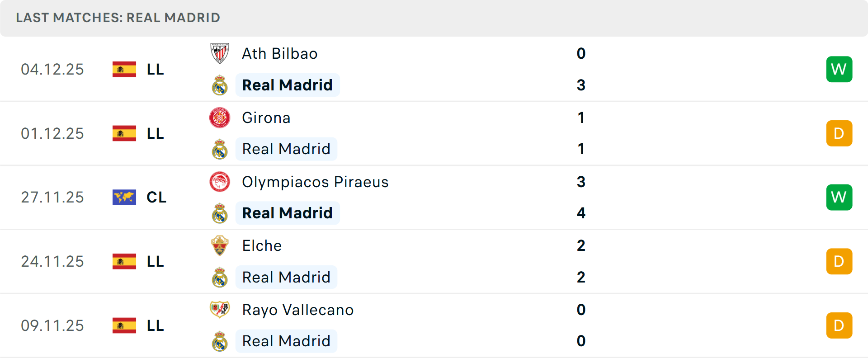Select the Rayo Vallecano team name
The height and width of the screenshot is (358, 868).
coord(297,310)
